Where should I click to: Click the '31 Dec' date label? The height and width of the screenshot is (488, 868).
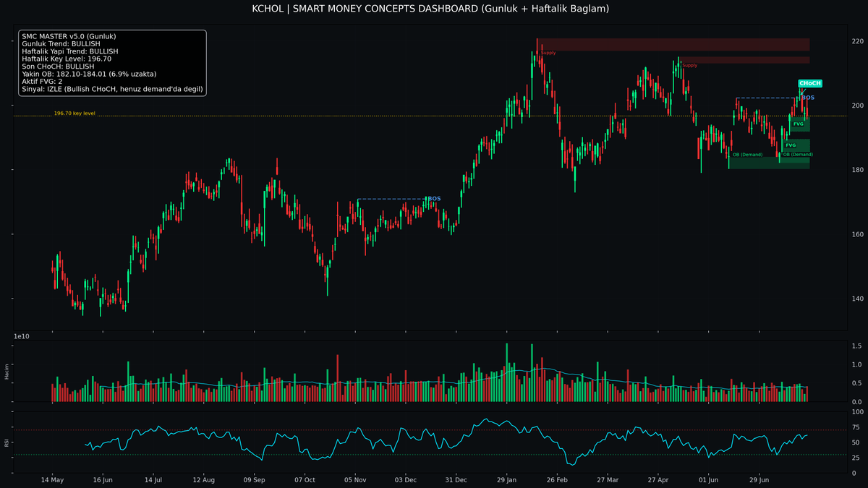tap(456, 479)
